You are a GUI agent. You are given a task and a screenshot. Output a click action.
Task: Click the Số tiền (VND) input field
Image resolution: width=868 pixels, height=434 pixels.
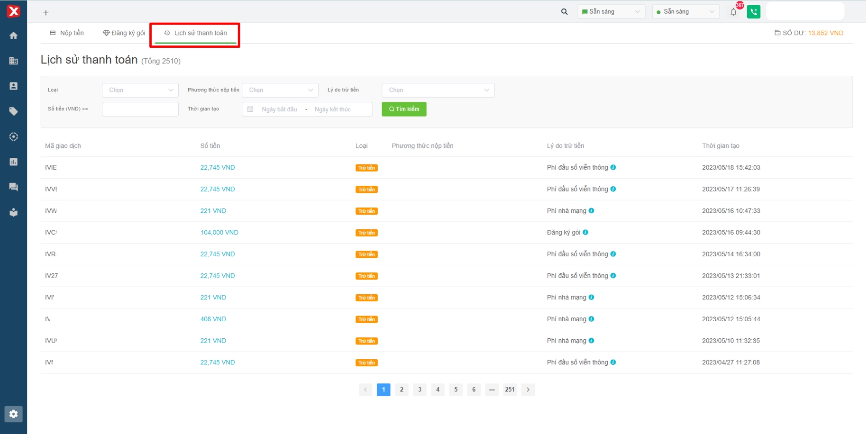pos(140,109)
